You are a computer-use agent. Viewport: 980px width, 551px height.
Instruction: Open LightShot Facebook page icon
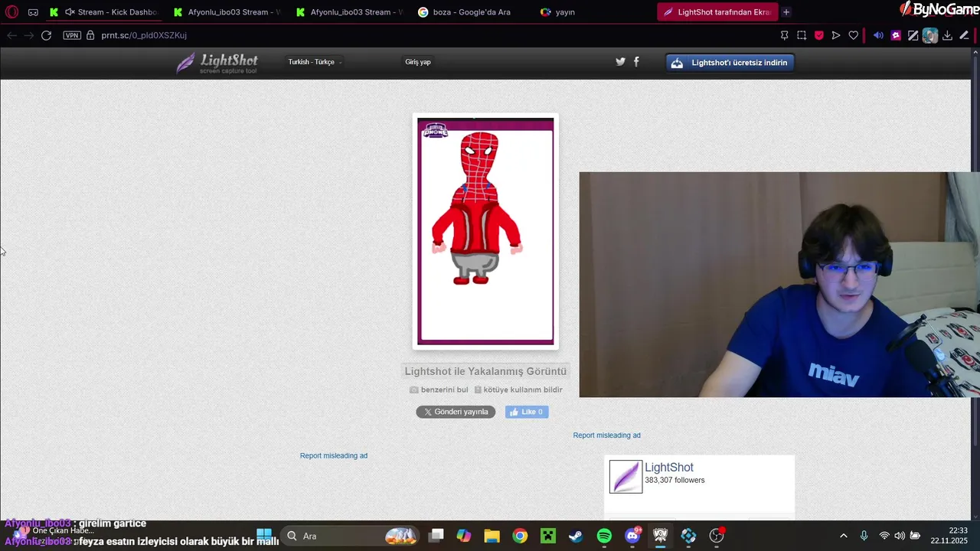point(636,62)
